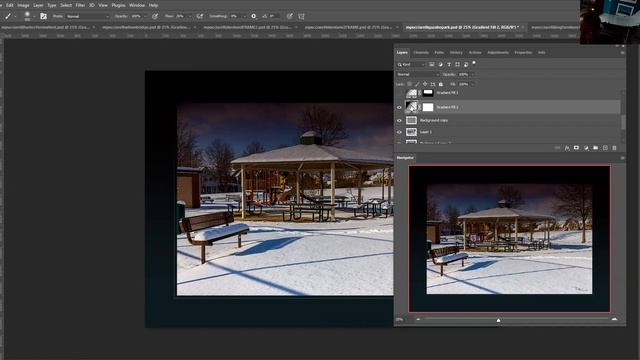Switch to the Adjustments tab
The width and height of the screenshot is (640, 360).
coord(498,53)
